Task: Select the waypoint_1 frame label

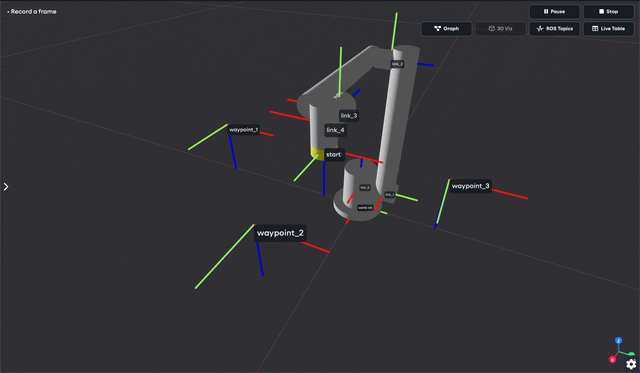Action: point(243,130)
